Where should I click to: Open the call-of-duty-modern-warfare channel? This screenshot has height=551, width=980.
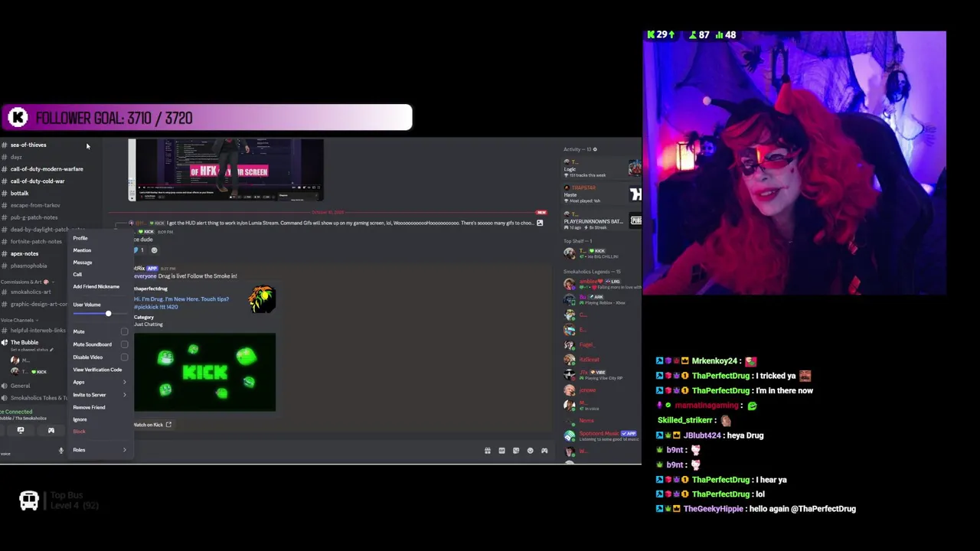47,169
